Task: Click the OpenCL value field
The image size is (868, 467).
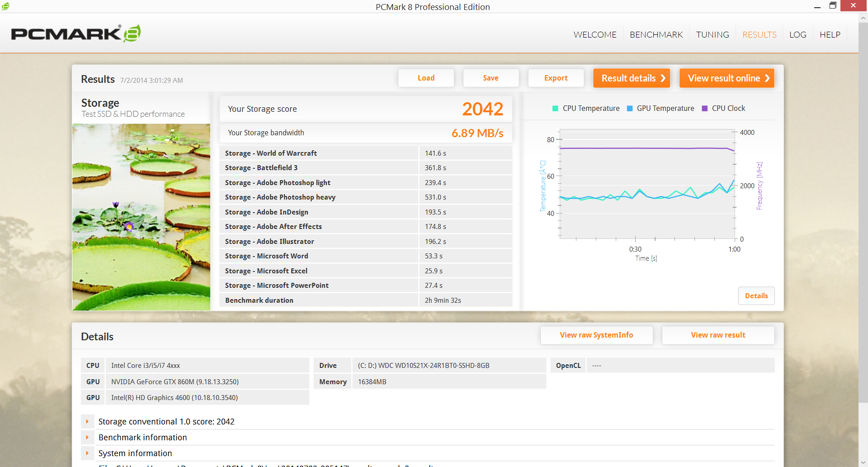Action: 680,365
